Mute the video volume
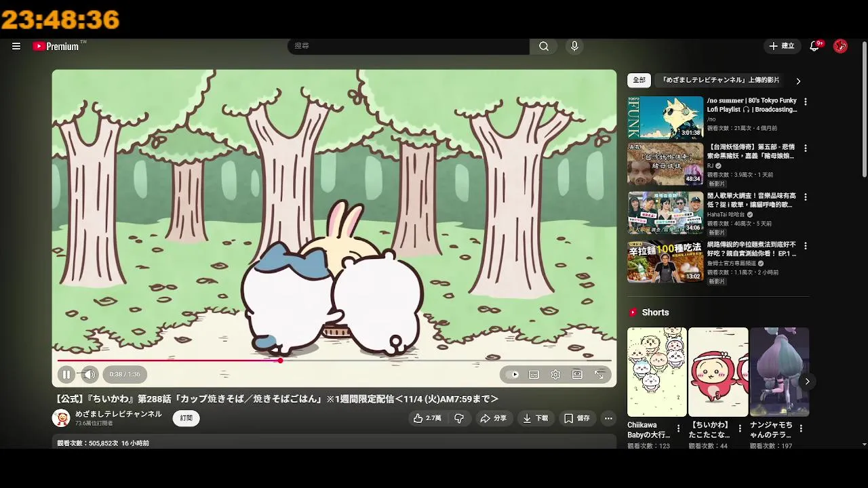The height and width of the screenshot is (488, 868). pos(90,374)
